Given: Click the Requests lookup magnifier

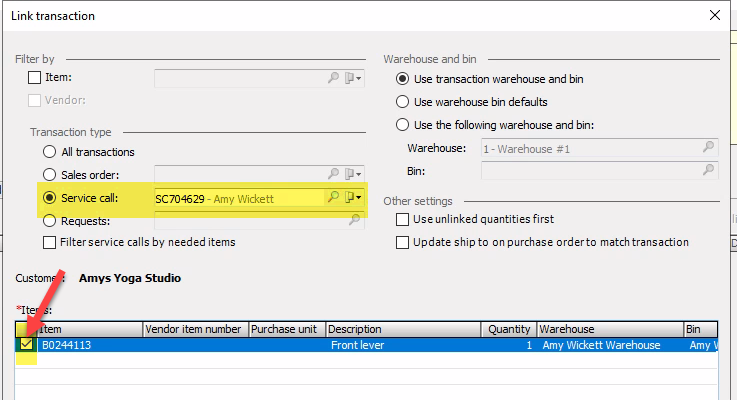Looking at the screenshot, I should pyautogui.click(x=355, y=220).
